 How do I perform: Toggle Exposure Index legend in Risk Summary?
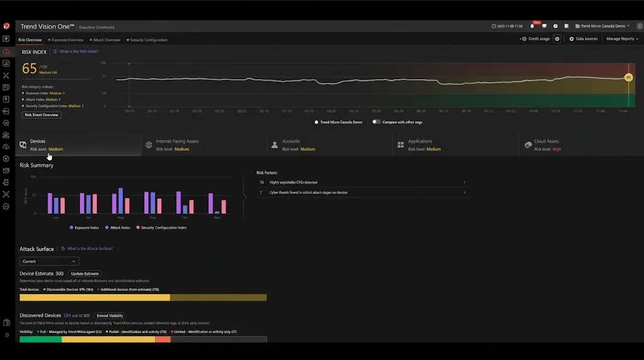click(84, 227)
